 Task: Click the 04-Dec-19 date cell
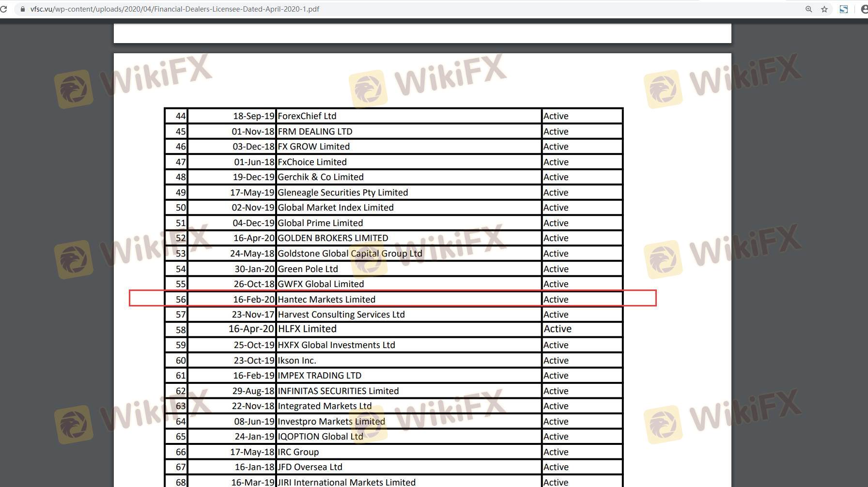(253, 223)
